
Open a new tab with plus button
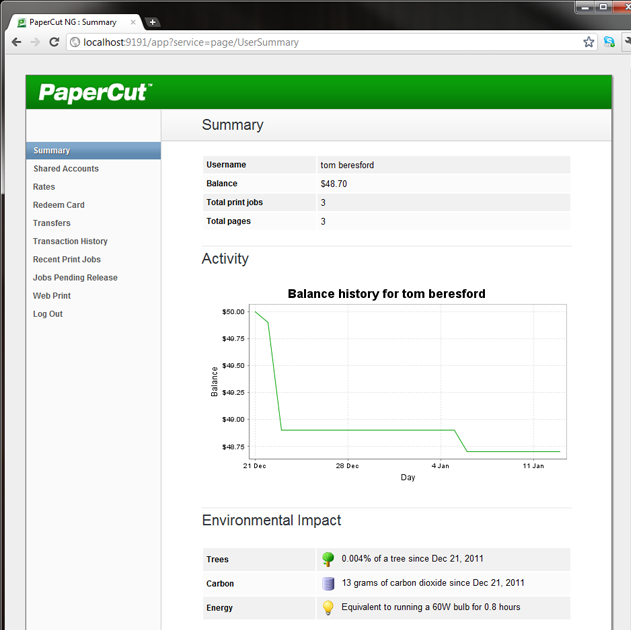(x=152, y=22)
